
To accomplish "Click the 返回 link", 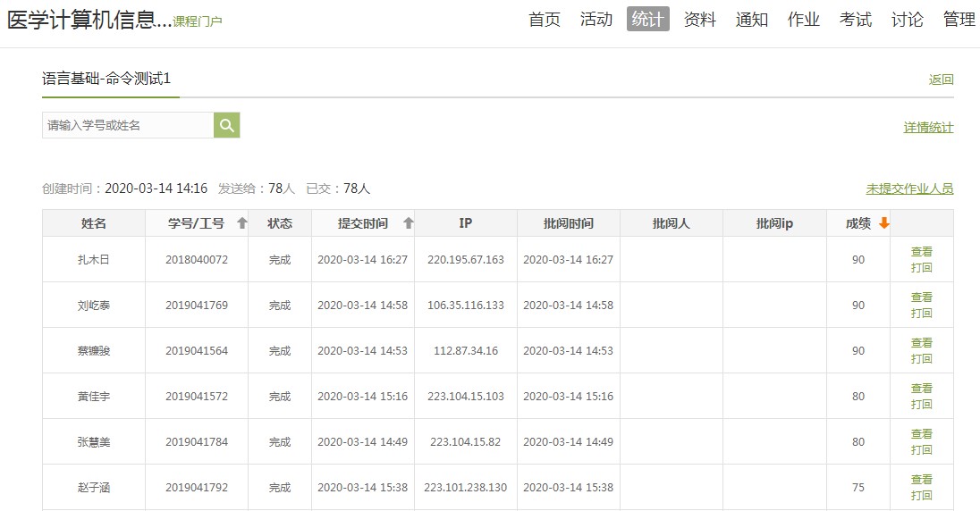I will 941,80.
